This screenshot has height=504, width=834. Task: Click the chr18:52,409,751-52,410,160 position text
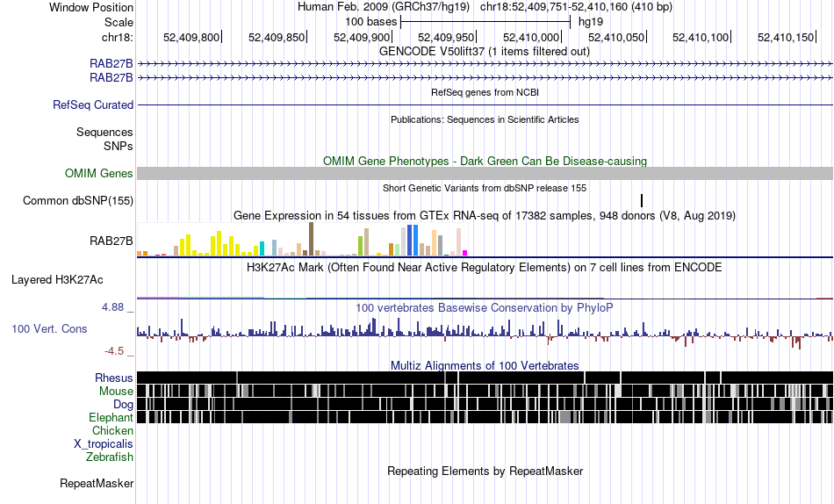coord(576,7)
